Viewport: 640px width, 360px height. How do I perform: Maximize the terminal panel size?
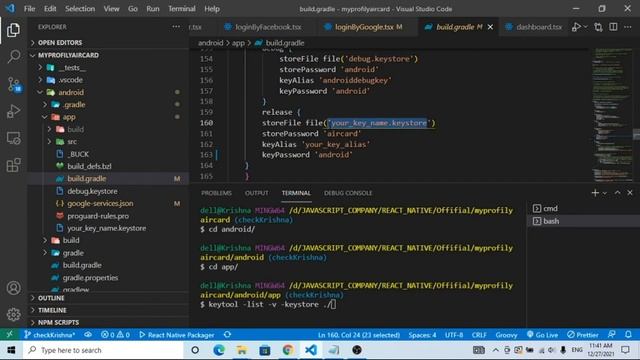click(617, 193)
